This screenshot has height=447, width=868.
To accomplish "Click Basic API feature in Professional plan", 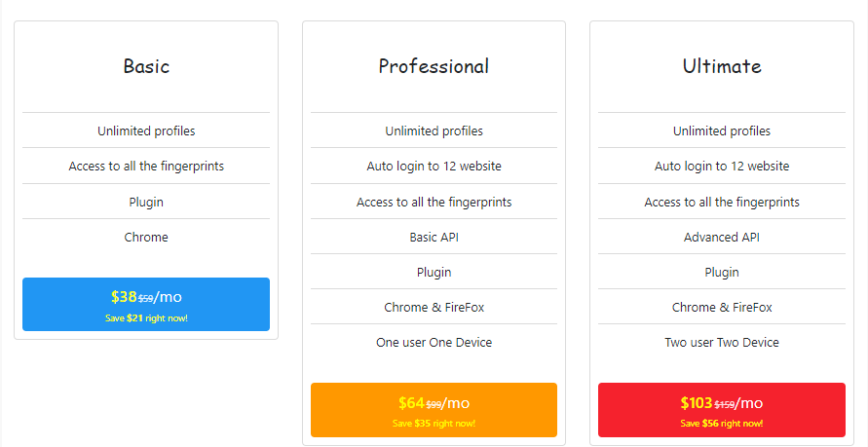I will pyautogui.click(x=434, y=237).
